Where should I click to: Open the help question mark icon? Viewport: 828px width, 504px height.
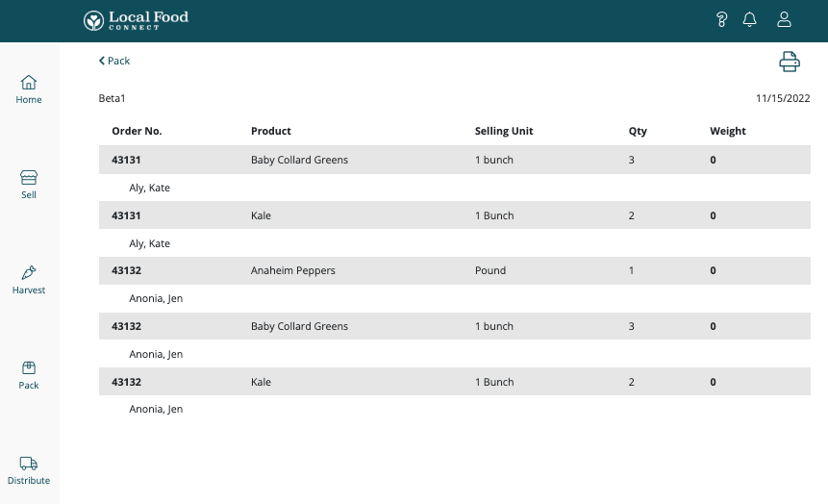point(722,19)
